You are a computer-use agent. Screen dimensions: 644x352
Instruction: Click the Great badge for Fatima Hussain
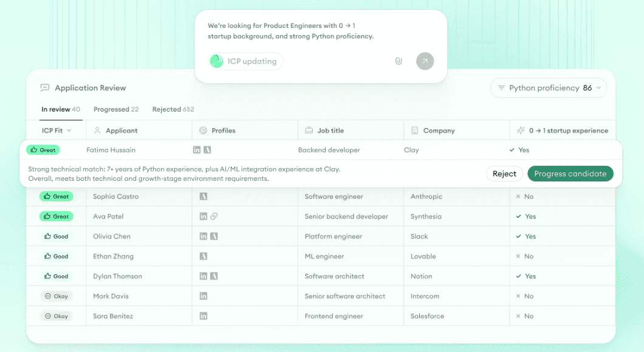pyautogui.click(x=43, y=150)
